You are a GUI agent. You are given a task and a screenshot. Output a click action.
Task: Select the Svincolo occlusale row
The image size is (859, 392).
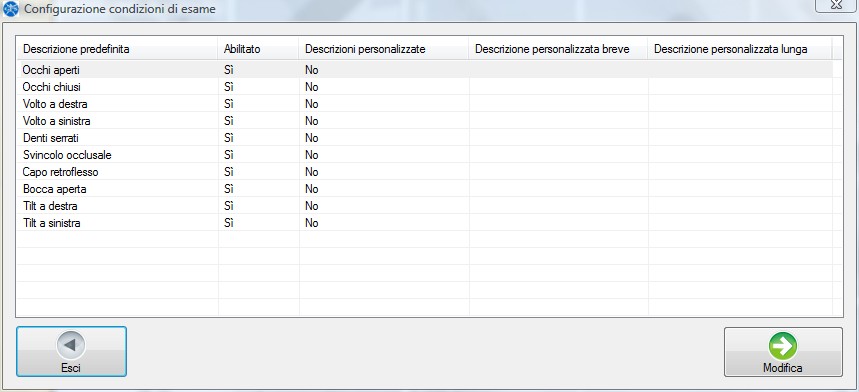(x=424, y=155)
